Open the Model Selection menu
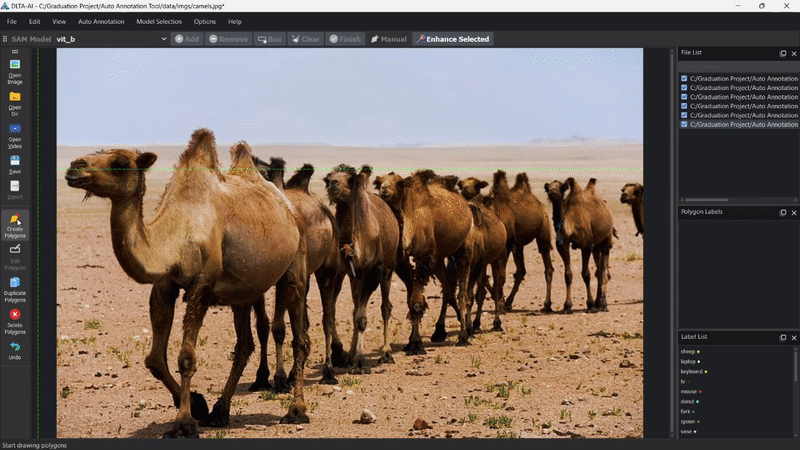Screen dimensions: 800x450 [x=159, y=21]
